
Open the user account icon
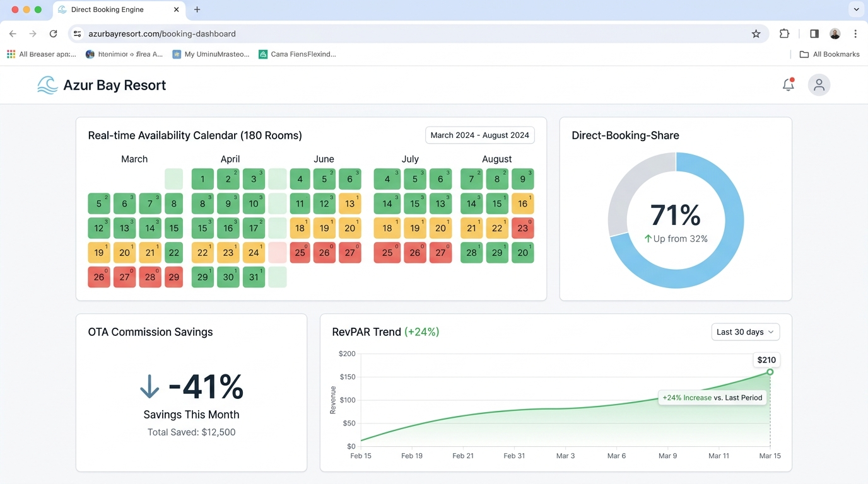[819, 85]
